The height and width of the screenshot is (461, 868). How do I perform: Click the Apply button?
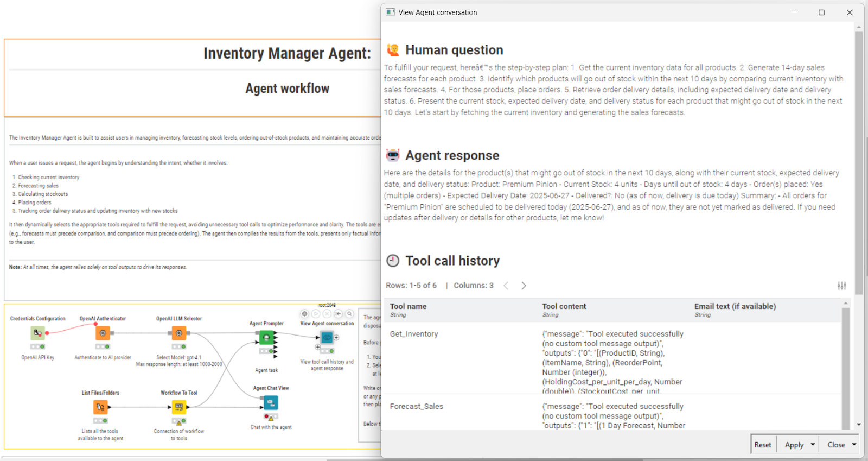click(x=794, y=445)
